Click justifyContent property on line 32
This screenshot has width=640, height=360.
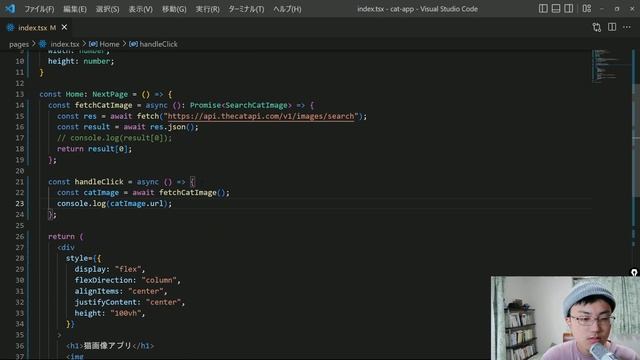[x=106, y=302]
